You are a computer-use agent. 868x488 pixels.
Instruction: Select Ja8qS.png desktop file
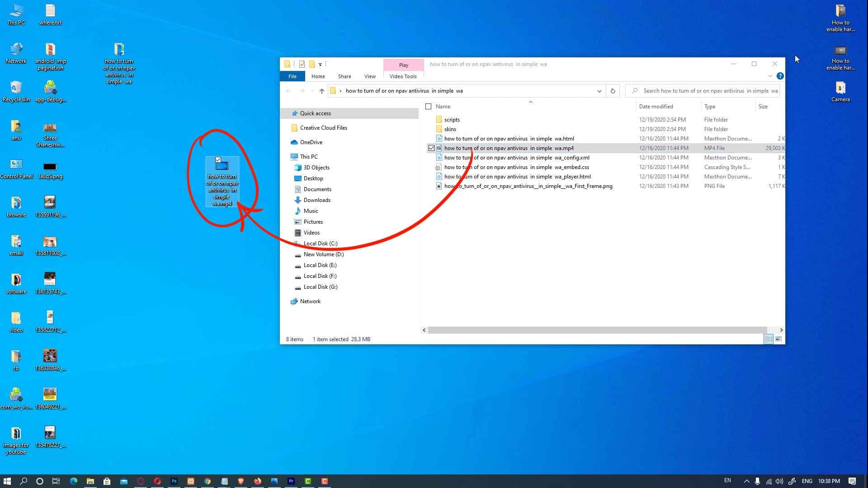click(x=50, y=170)
